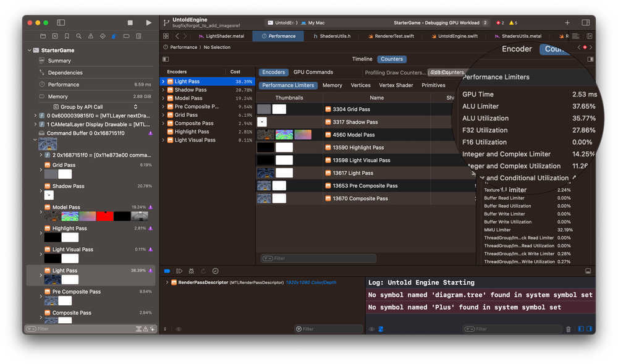Select the GPU Commands tab
This screenshot has width=618, height=364.
click(x=313, y=72)
